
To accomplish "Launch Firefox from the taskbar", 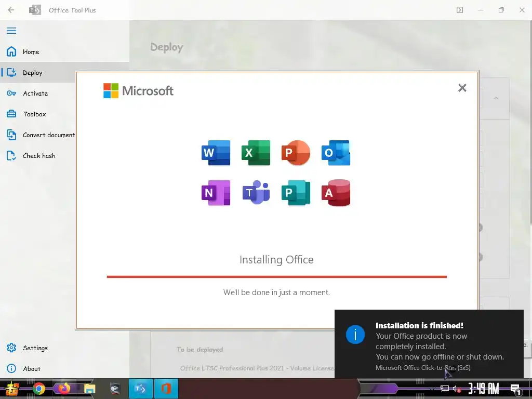I will [64, 389].
